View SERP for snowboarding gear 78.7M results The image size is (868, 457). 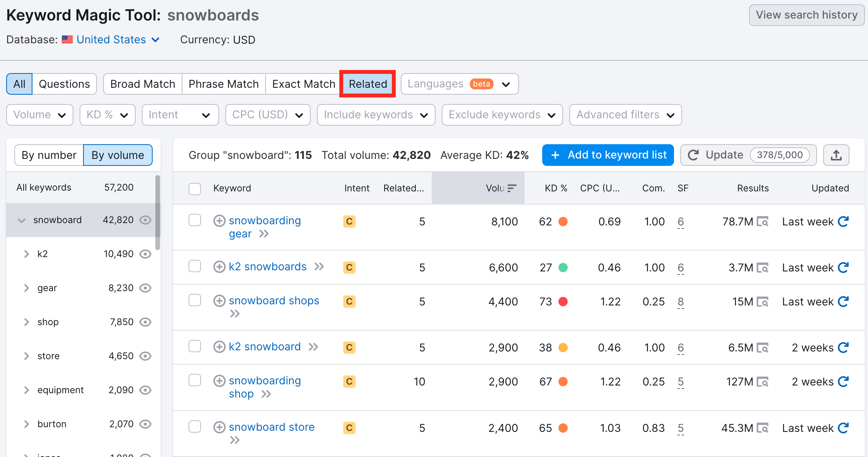coord(762,222)
